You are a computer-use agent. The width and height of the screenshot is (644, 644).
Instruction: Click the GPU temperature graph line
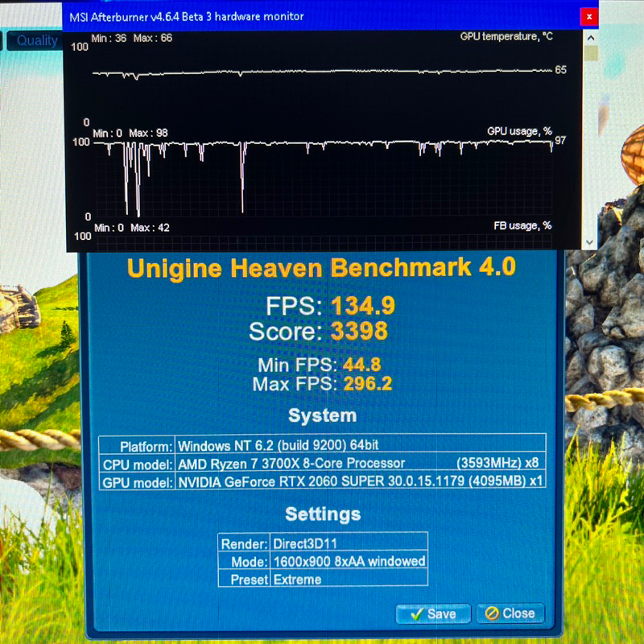[322, 72]
